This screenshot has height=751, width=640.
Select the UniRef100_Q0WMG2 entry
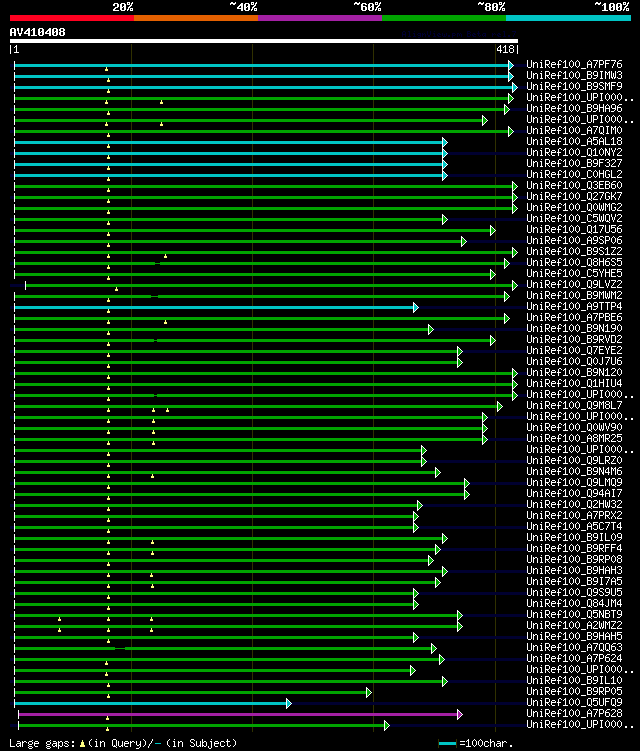tap(574, 207)
